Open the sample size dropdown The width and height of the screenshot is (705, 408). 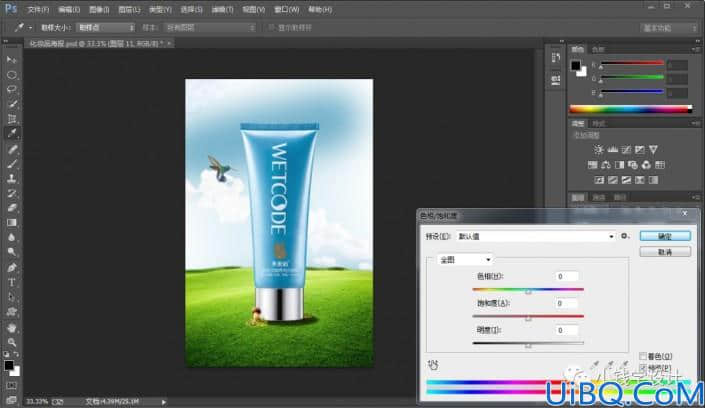click(105, 27)
